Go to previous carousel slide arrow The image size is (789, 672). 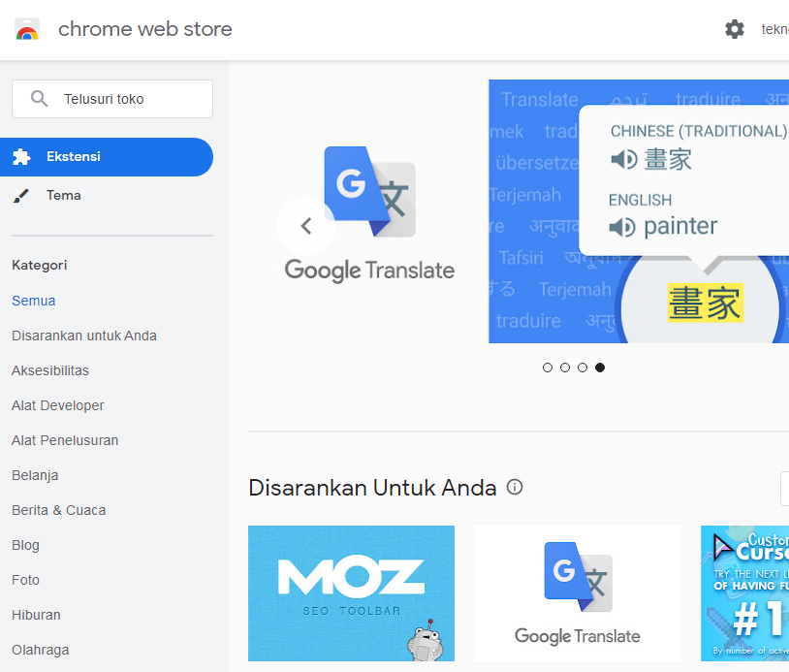306,226
